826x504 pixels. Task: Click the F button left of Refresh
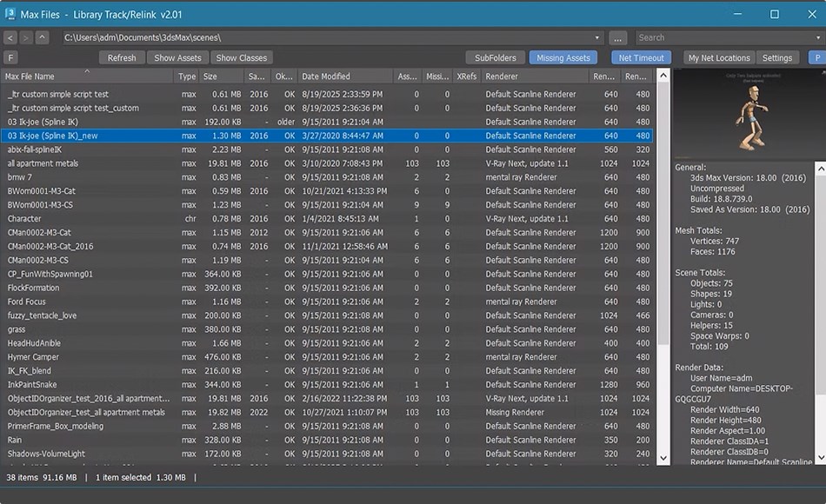(x=10, y=58)
